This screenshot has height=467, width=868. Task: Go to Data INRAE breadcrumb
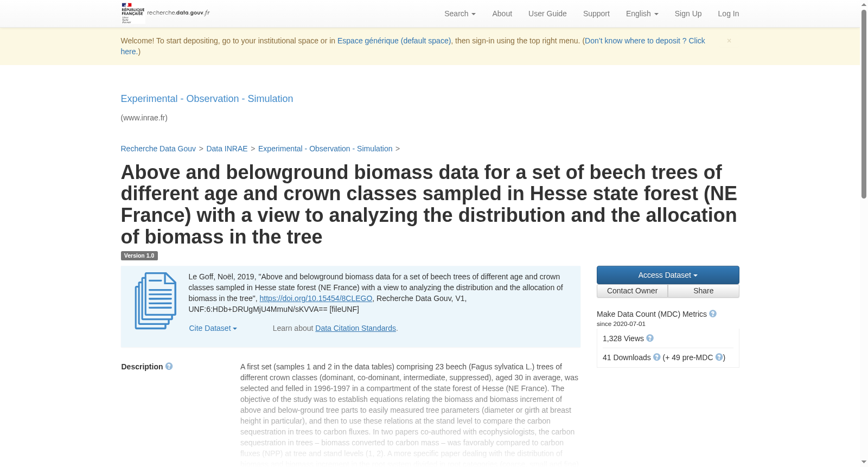click(227, 149)
